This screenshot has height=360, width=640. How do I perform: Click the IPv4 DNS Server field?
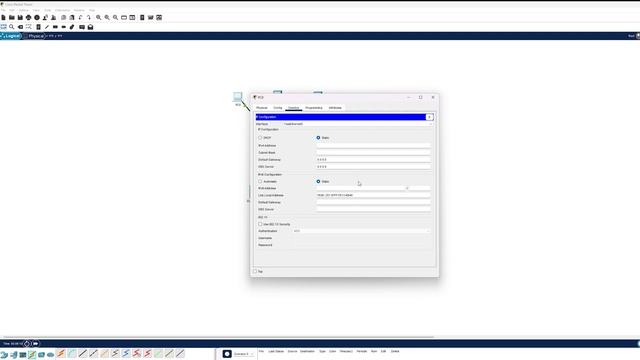point(373,167)
